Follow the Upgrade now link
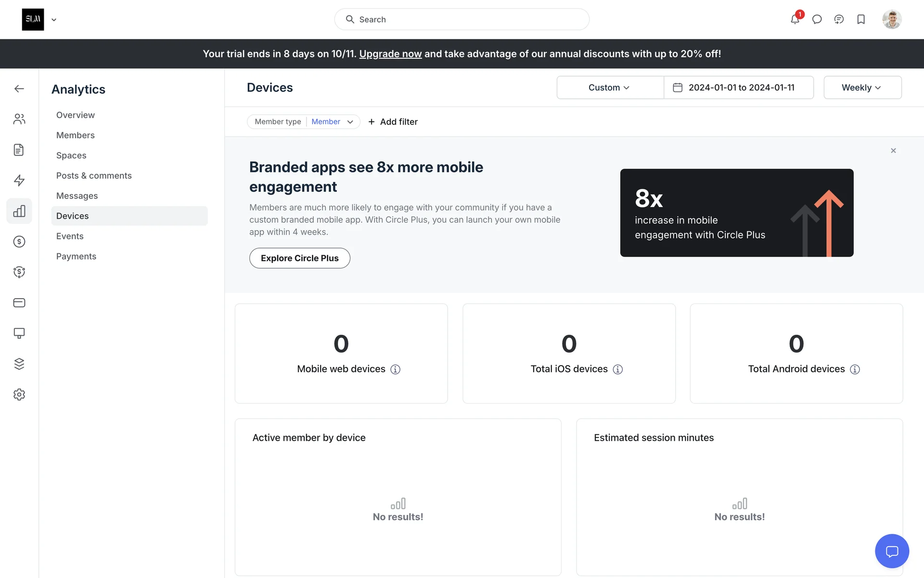 [390, 54]
